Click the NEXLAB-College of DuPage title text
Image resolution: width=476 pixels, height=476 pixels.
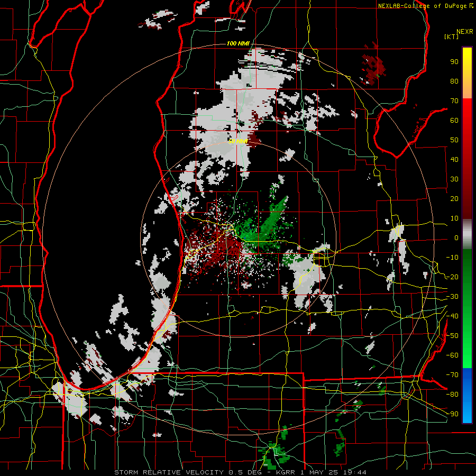(426, 6)
